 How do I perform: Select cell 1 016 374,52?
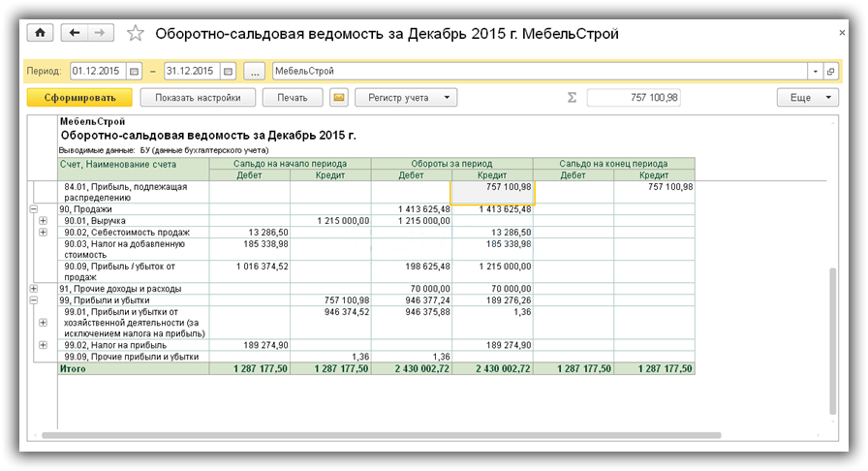pos(250,271)
